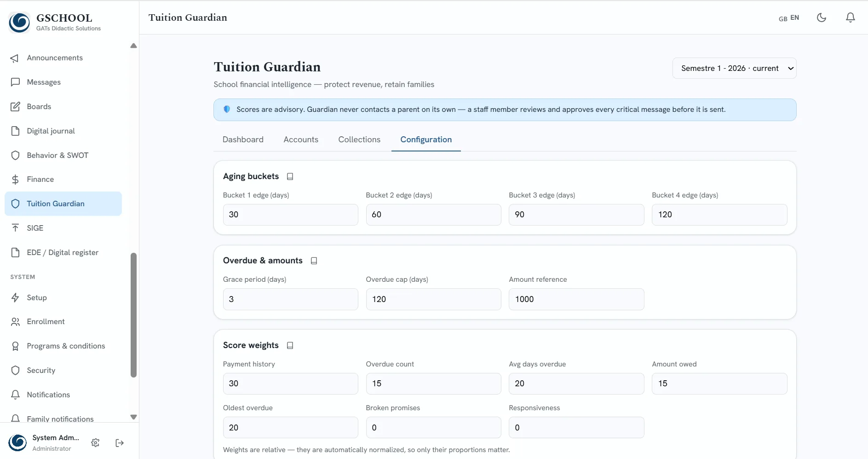Click the Behavior & SWOT shield icon
The image size is (868, 459).
point(15,155)
